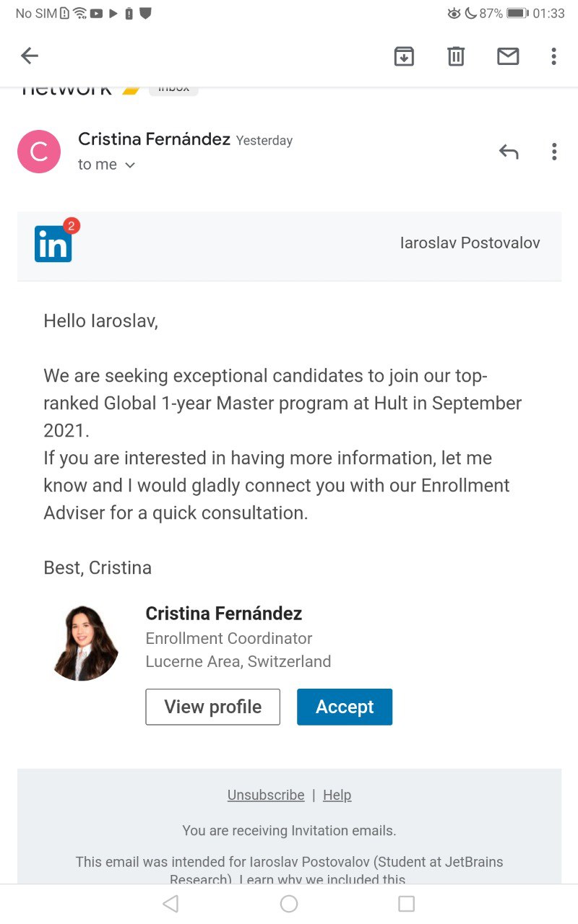Tap the Android back navigation triangle

171,904
